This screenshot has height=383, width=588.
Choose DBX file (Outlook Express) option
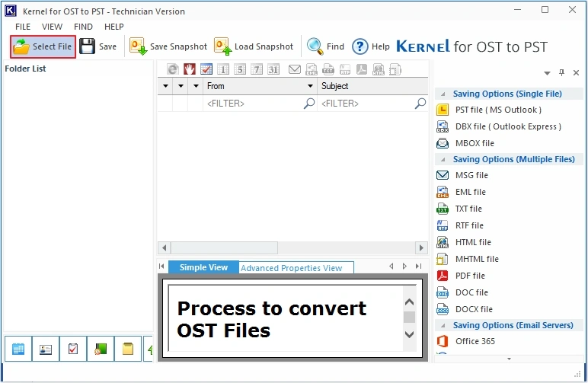click(x=499, y=126)
